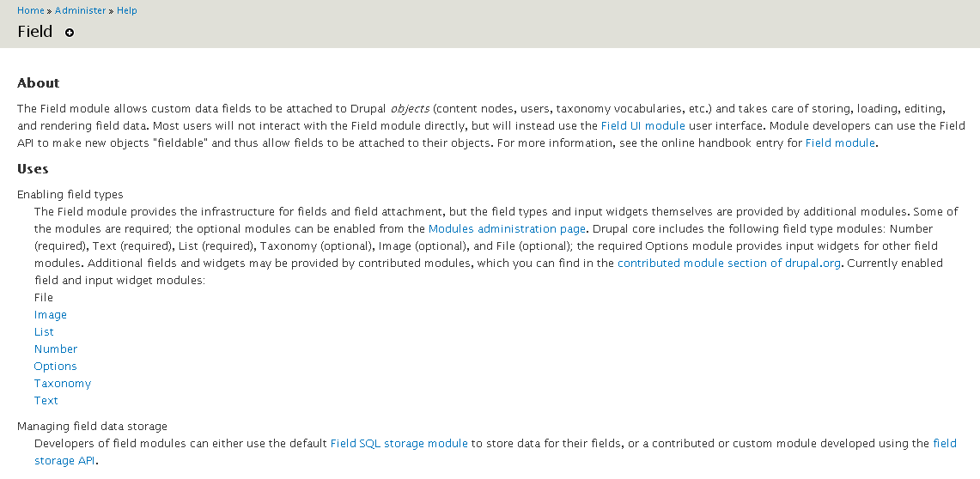Go to Home in the breadcrumb
This screenshot has width=980, height=479.
coord(30,10)
